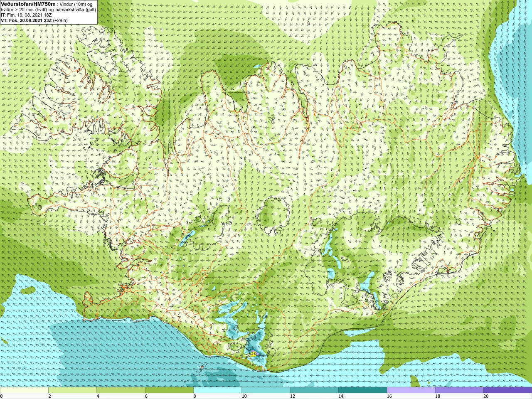532x399 pixels.
Task: Click the dark teal 14–16 m/s legend swatch
Action: tap(362, 390)
